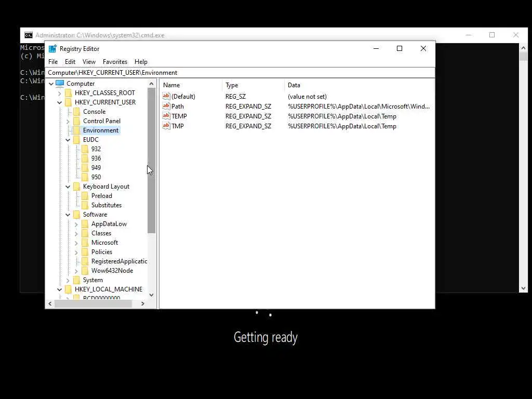Click the Console folder icon
This screenshot has height=399, width=532.
point(77,112)
